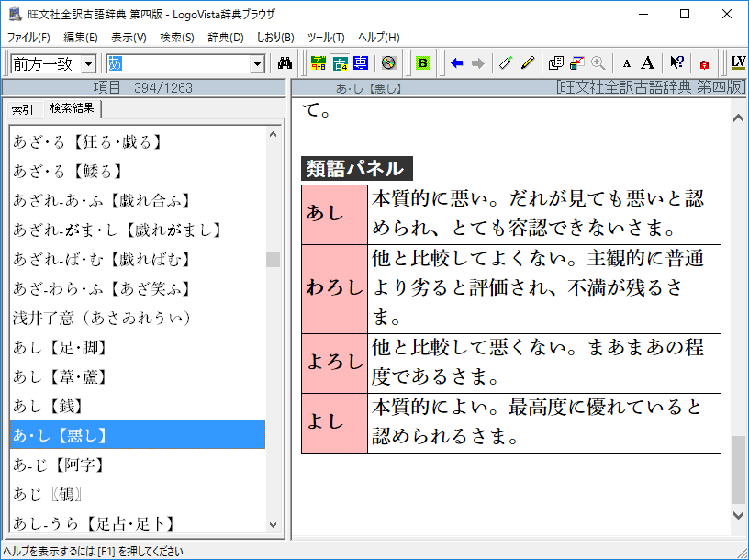Select entry あざれ-あ・ふ【戯れ合ふ】
This screenshot has height=560, width=749.
[x=138, y=201]
